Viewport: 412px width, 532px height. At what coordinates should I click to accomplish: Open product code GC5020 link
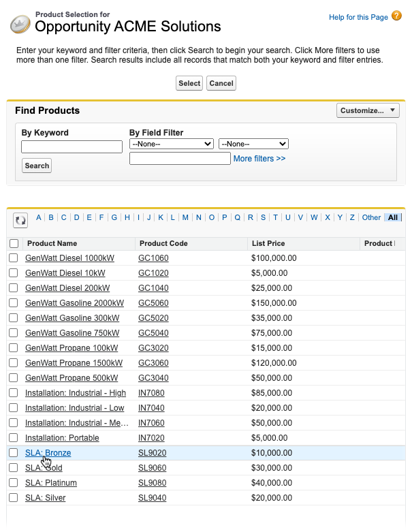(153, 318)
